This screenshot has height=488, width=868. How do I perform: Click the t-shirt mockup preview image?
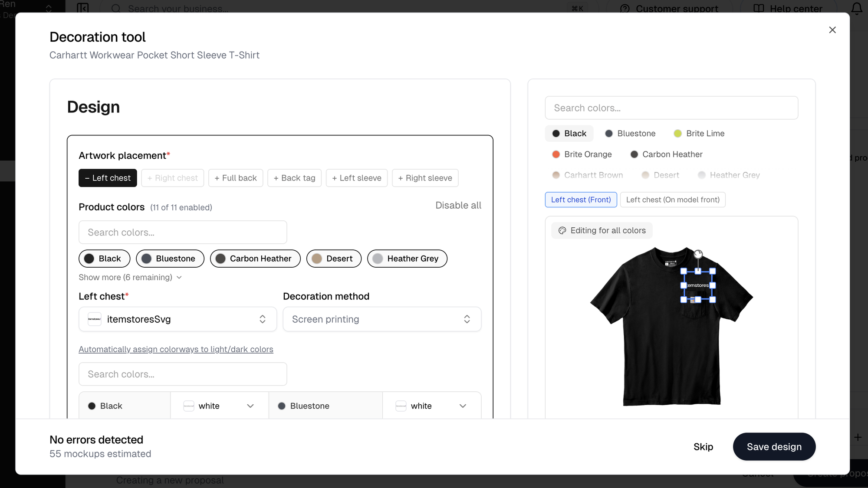(x=671, y=326)
